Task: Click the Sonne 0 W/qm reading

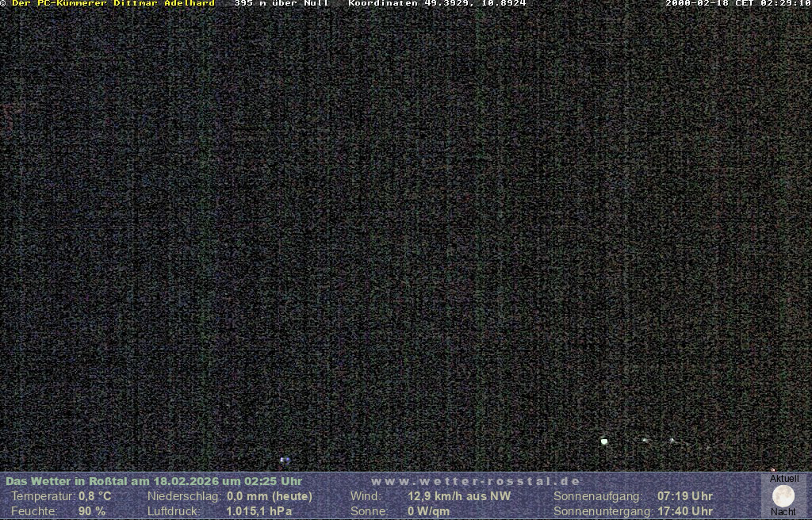Action: coord(428,511)
